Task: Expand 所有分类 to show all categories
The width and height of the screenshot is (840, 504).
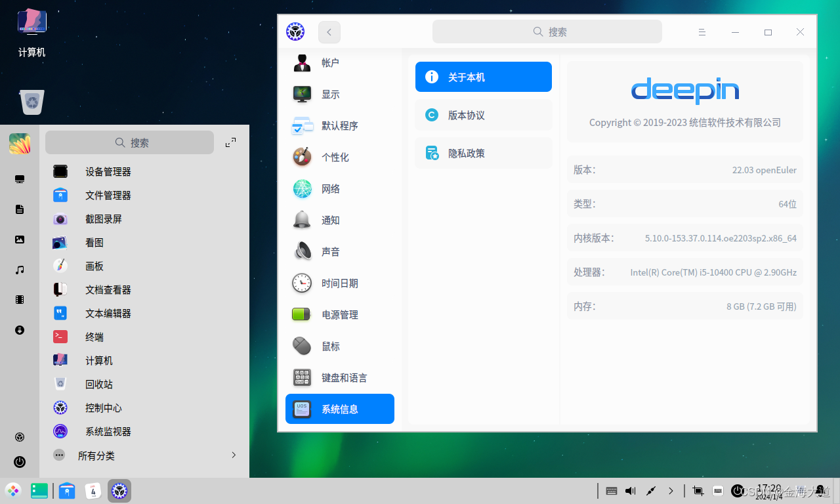Action: (96, 455)
